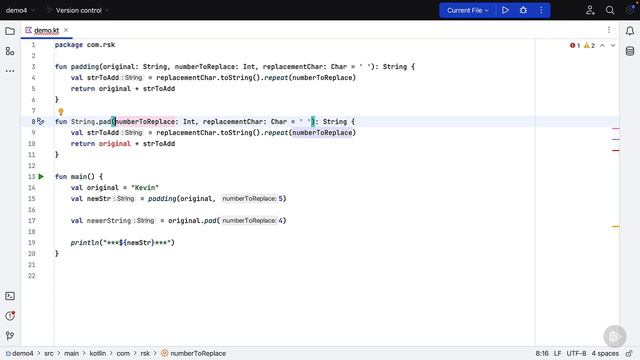The width and height of the screenshot is (640, 360).
Task: Open line:column 8:16 go-to dialog
Action: 542,353
